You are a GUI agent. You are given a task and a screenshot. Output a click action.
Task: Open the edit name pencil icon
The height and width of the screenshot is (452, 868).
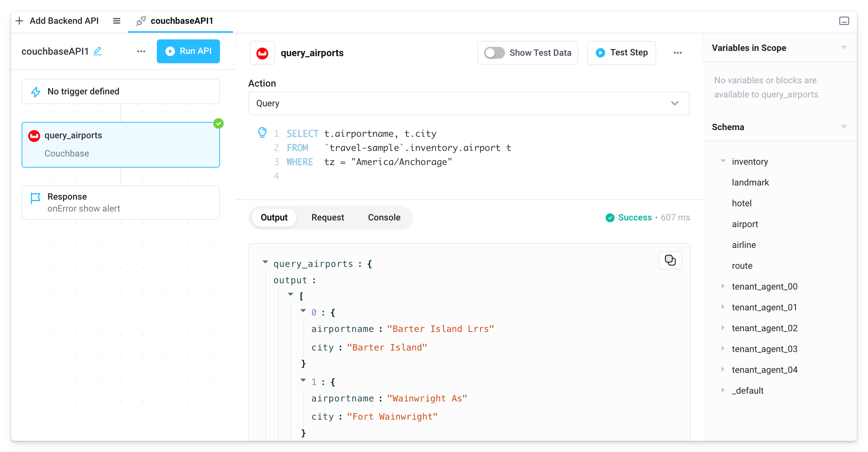point(97,52)
